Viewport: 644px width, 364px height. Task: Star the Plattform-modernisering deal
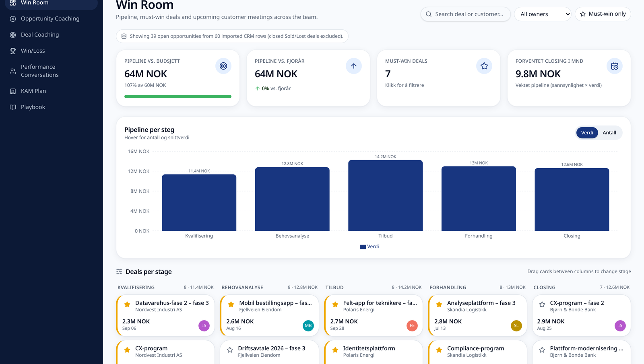tap(542, 350)
